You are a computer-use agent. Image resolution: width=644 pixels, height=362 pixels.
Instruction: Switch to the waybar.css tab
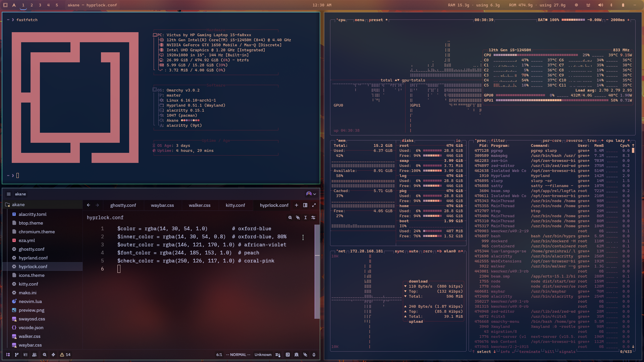coord(162,205)
